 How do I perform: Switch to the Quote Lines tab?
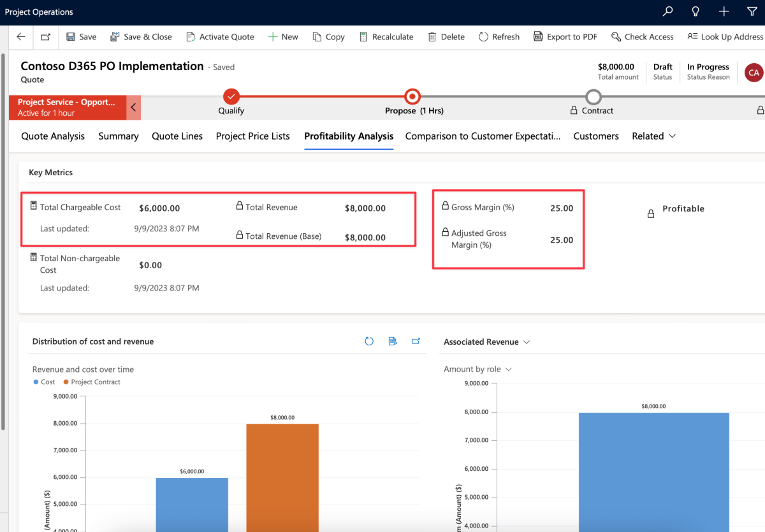(x=177, y=136)
